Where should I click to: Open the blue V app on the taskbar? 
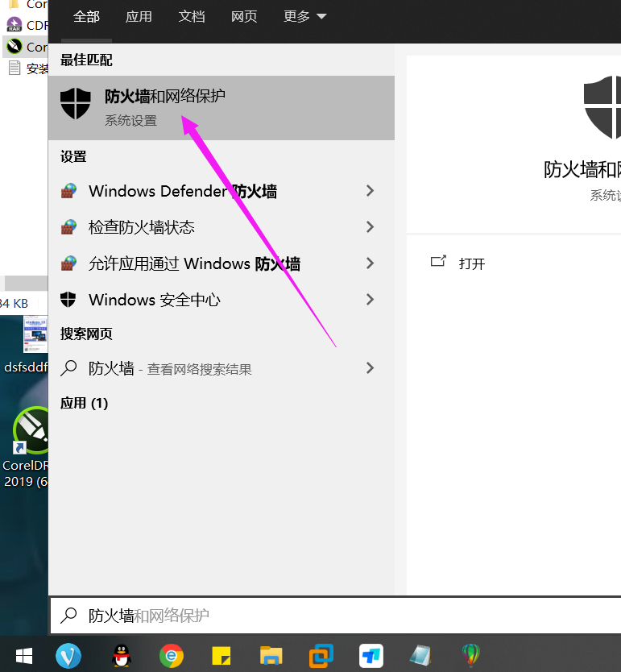(68, 656)
